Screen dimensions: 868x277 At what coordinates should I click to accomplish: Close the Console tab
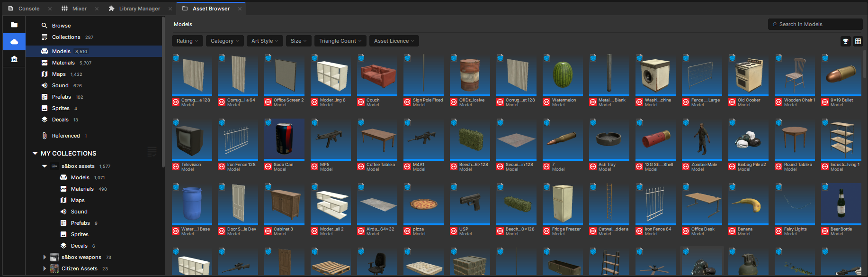click(50, 9)
